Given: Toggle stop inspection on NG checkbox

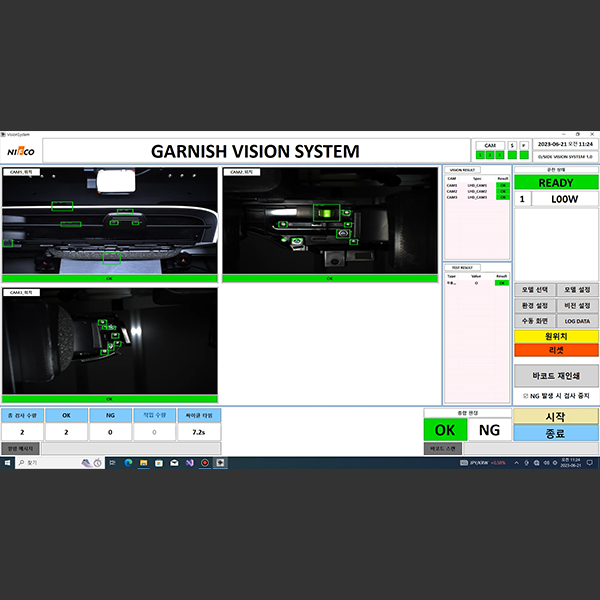Looking at the screenshot, I should click(x=527, y=397).
